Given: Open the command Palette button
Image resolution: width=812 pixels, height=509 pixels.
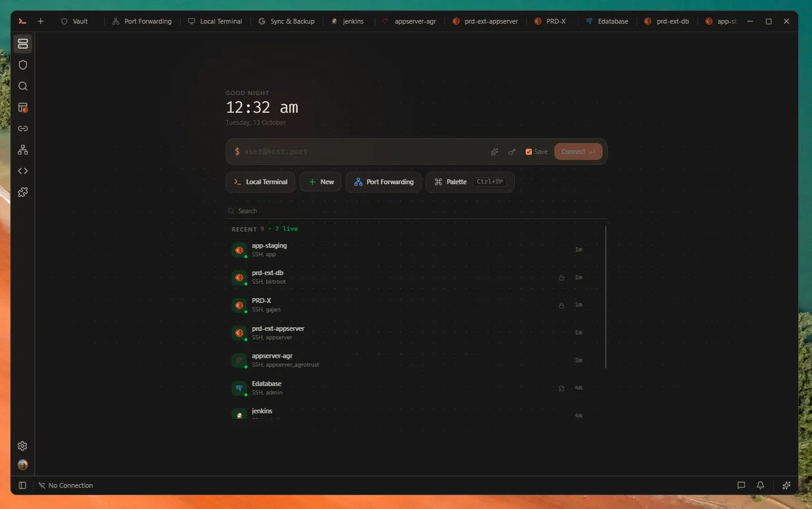Looking at the screenshot, I should [x=470, y=182].
